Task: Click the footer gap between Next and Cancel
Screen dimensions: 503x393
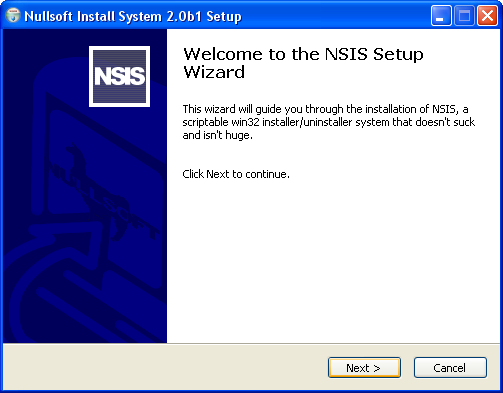Action: 407,368
